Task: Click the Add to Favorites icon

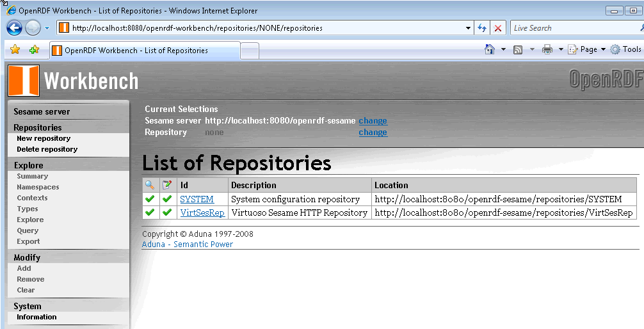Action: tap(34, 50)
